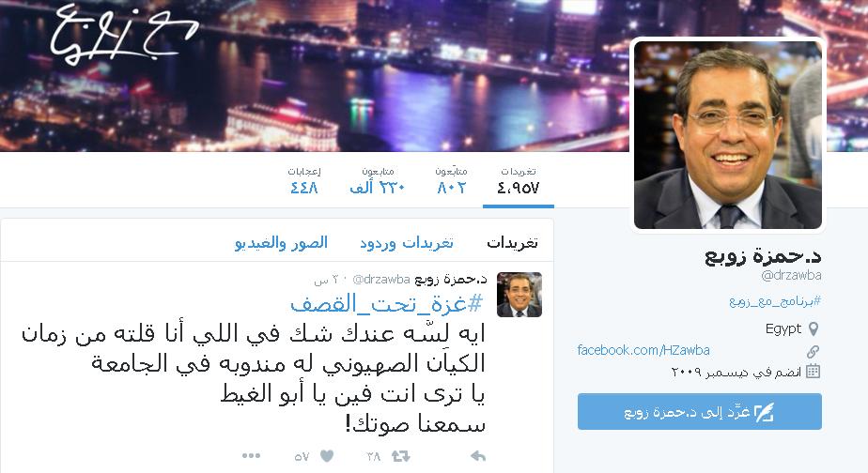View the متابعون ٢٢٠ ألف followers list
Screen dimensions: 868x473
pyautogui.click(x=378, y=181)
